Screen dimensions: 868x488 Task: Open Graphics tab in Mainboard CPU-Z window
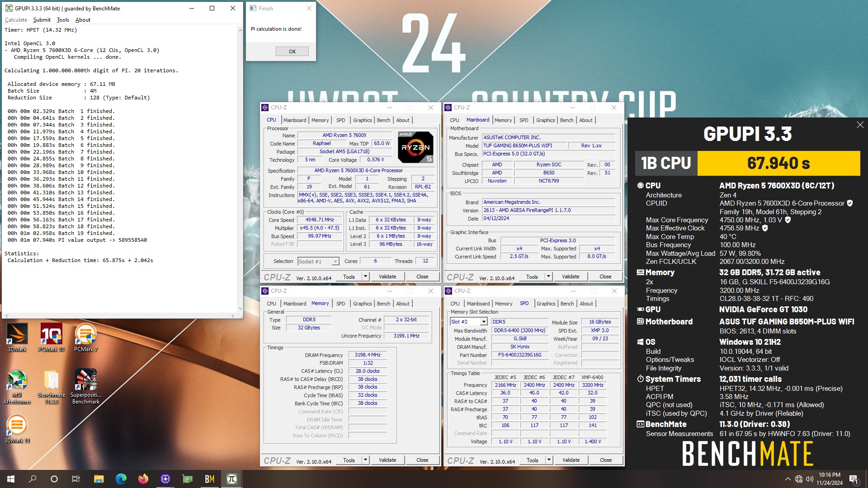coord(545,120)
